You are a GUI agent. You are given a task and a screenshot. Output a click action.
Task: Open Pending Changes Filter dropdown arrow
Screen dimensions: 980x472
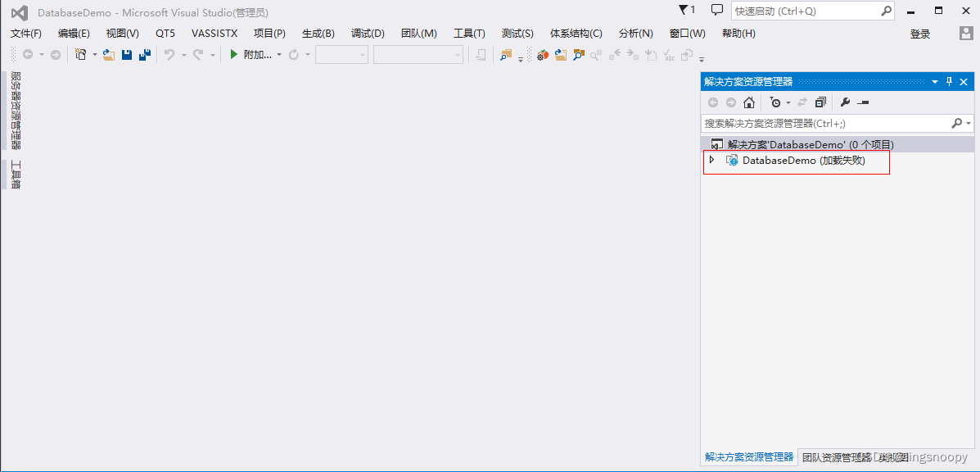788,102
